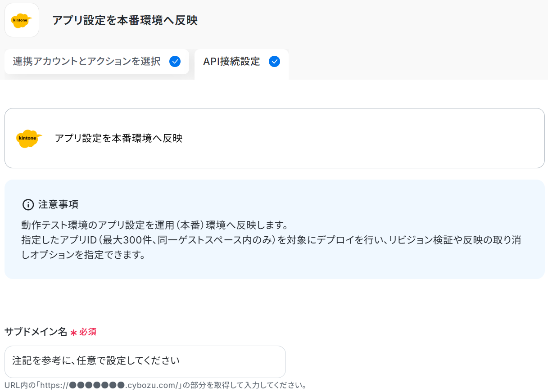Click the 注意事項 heading text
This screenshot has height=392, width=548.
[58, 204]
